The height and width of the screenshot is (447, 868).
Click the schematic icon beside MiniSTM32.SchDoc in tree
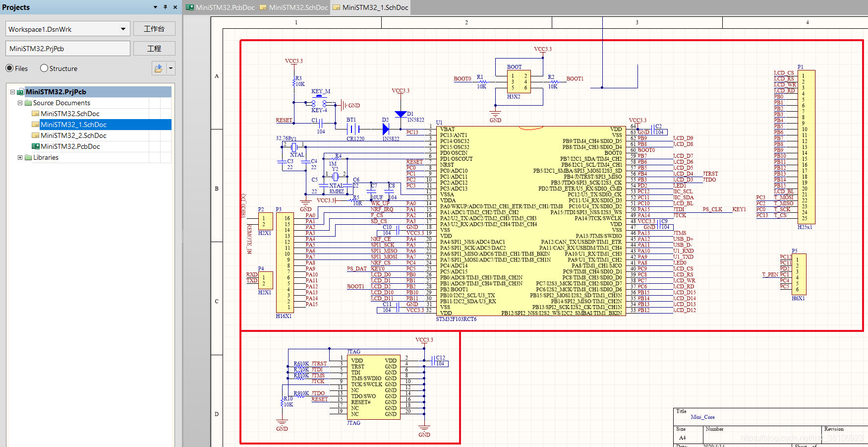[x=35, y=113]
